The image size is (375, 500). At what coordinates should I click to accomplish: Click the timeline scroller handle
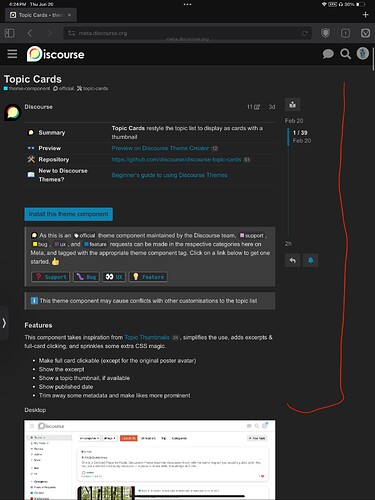(x=288, y=137)
